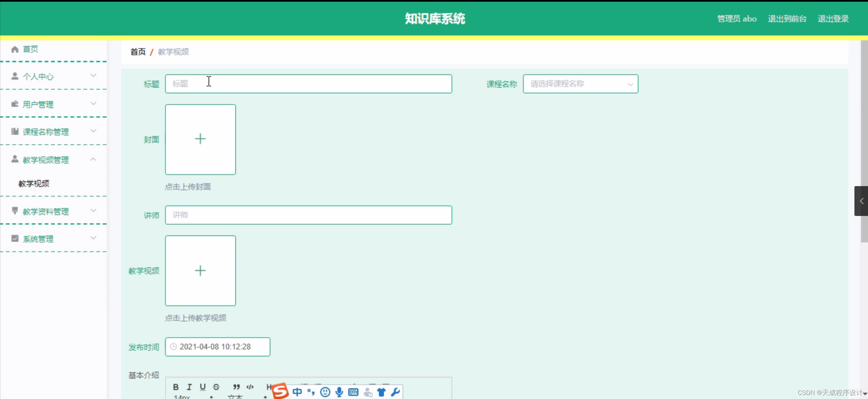This screenshot has width=868, height=399.
Task: Click the emoji icon on the Sogou input bar
Action: click(x=325, y=392)
